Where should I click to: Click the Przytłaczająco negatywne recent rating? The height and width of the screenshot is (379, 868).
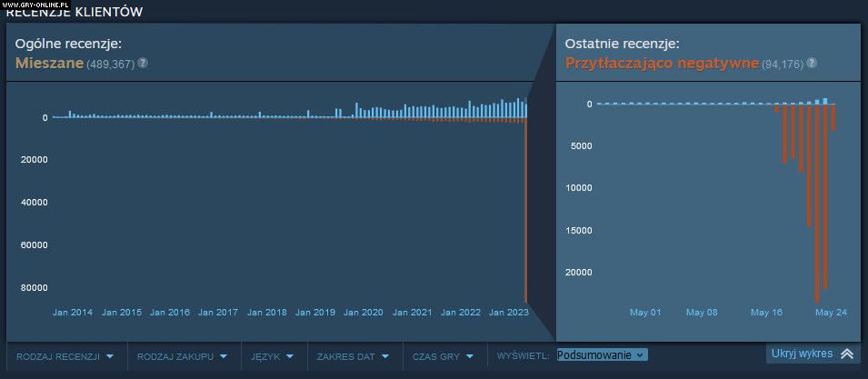click(662, 63)
